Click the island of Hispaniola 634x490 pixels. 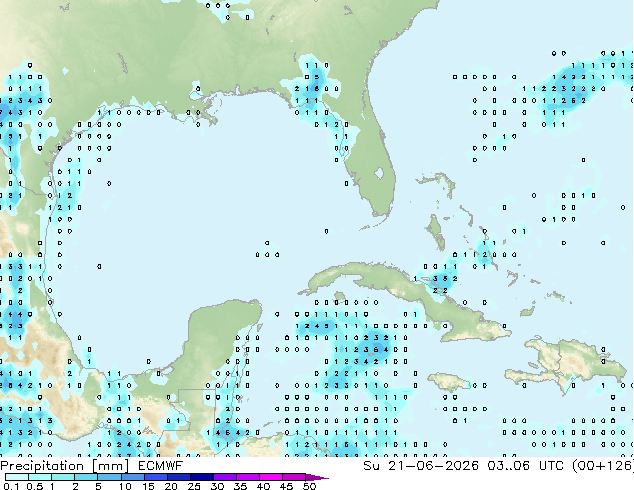(566, 364)
